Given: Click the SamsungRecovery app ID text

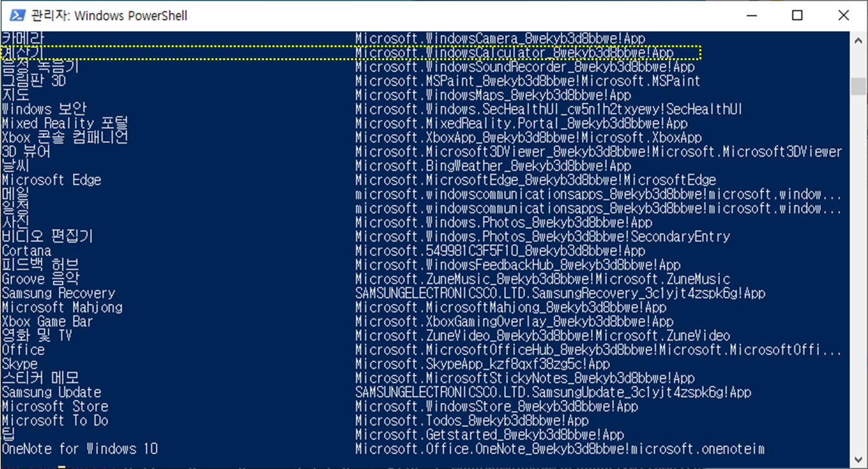Looking at the screenshot, I should click(560, 294).
